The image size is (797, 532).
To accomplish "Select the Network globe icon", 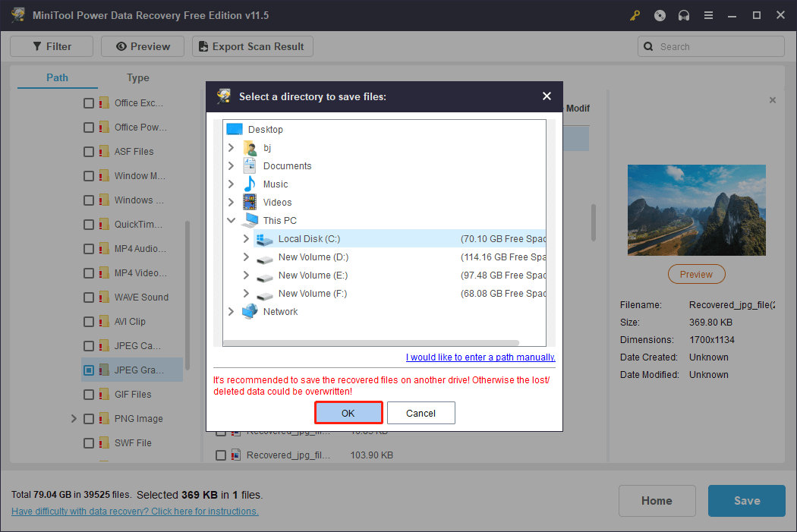I will click(x=250, y=311).
